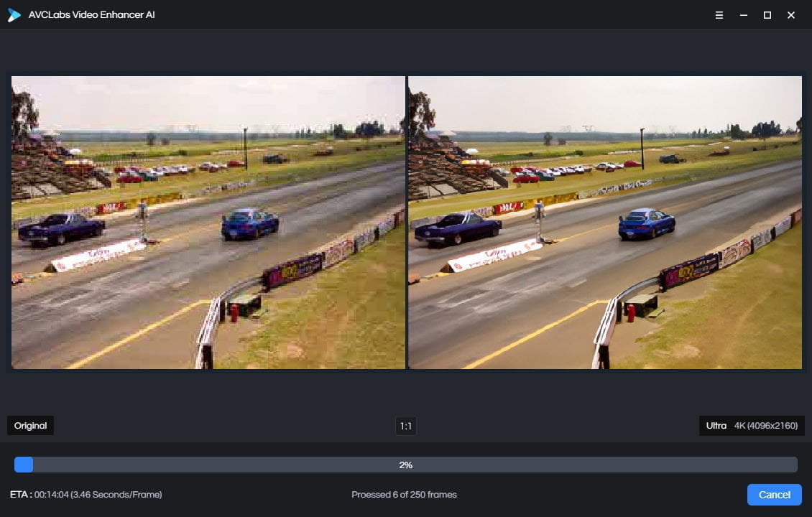Click the original video preview frame
Screen dimensions: 812x517
(208, 223)
